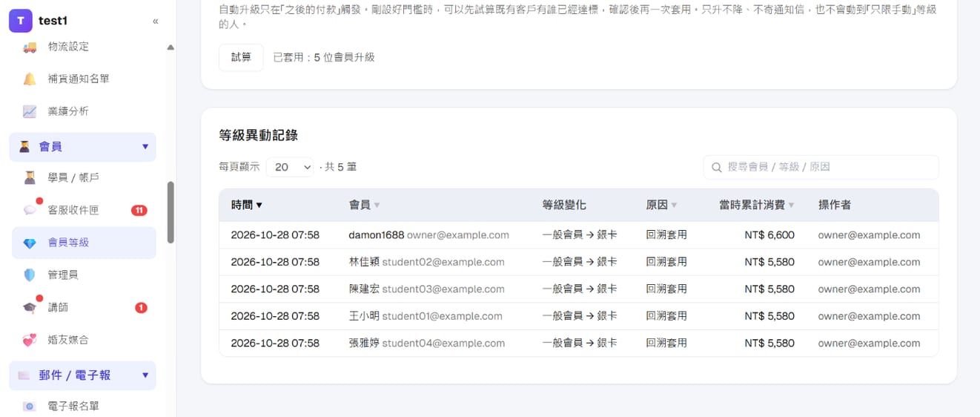Screen dimensions: 980x417
Task: Select 會員等級 in sidebar
Action: (x=84, y=243)
